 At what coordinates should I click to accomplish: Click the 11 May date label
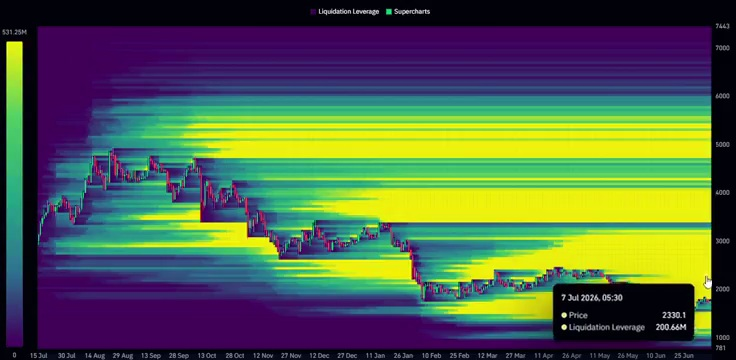[599, 355]
